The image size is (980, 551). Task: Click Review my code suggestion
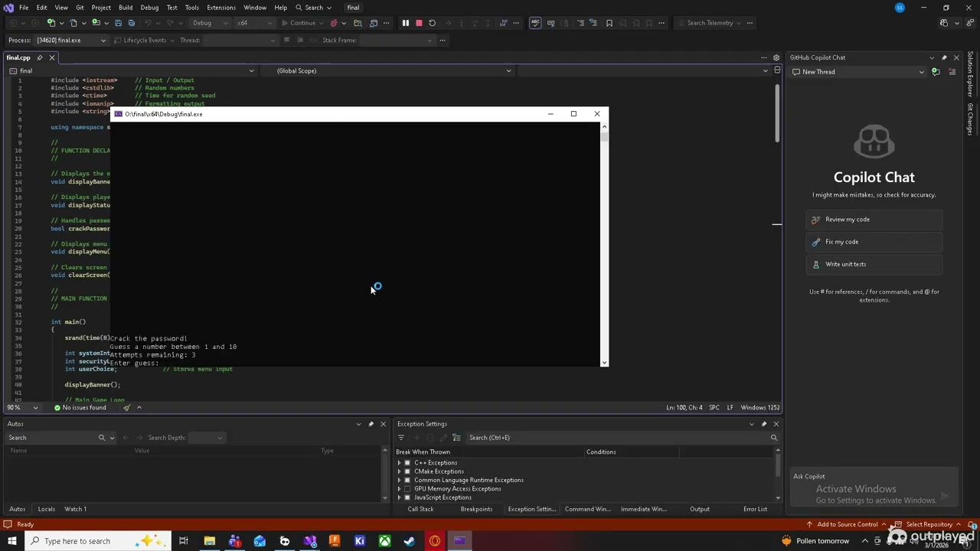click(x=874, y=220)
